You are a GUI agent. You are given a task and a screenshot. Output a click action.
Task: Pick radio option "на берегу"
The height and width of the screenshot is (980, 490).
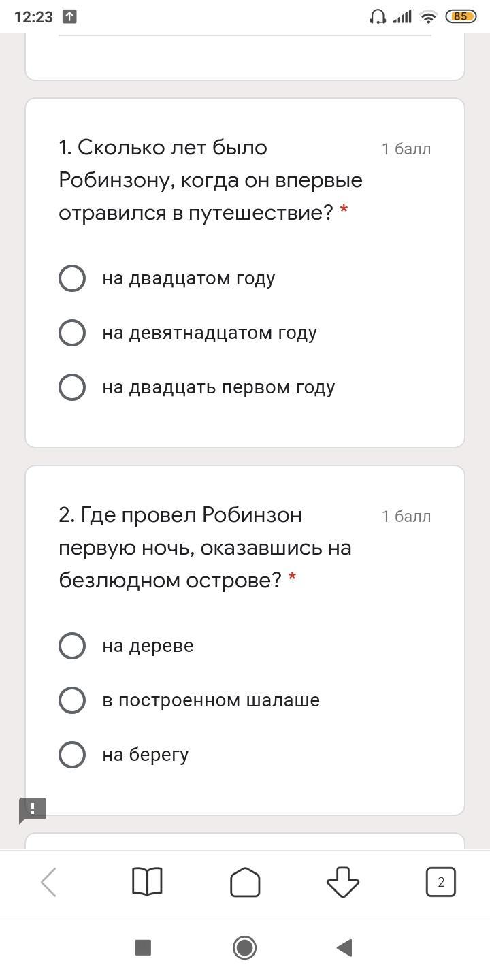point(72,755)
